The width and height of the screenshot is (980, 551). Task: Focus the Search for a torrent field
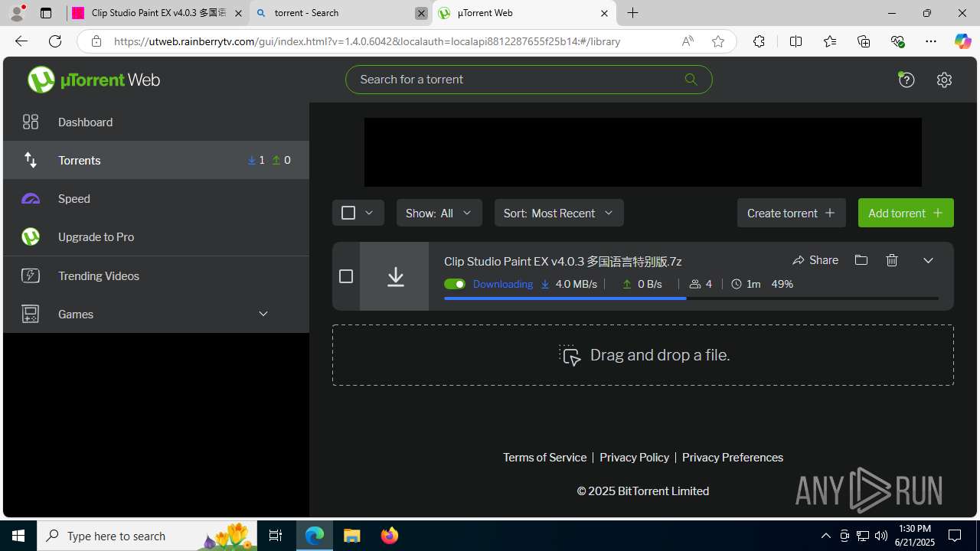pos(528,80)
